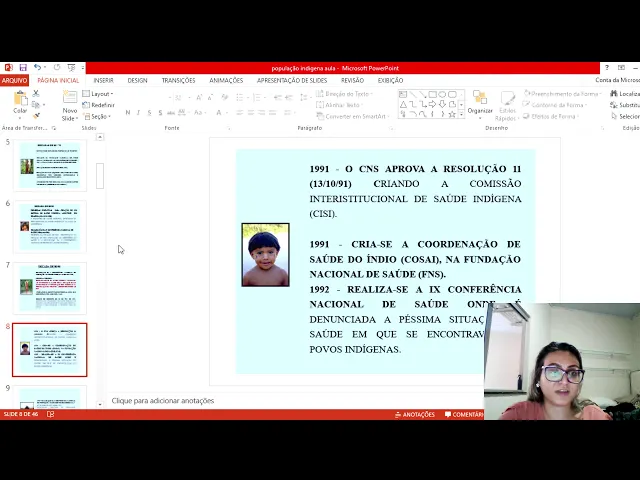Click the Colar paste icon
The width and height of the screenshot is (640, 480).
[x=20, y=98]
